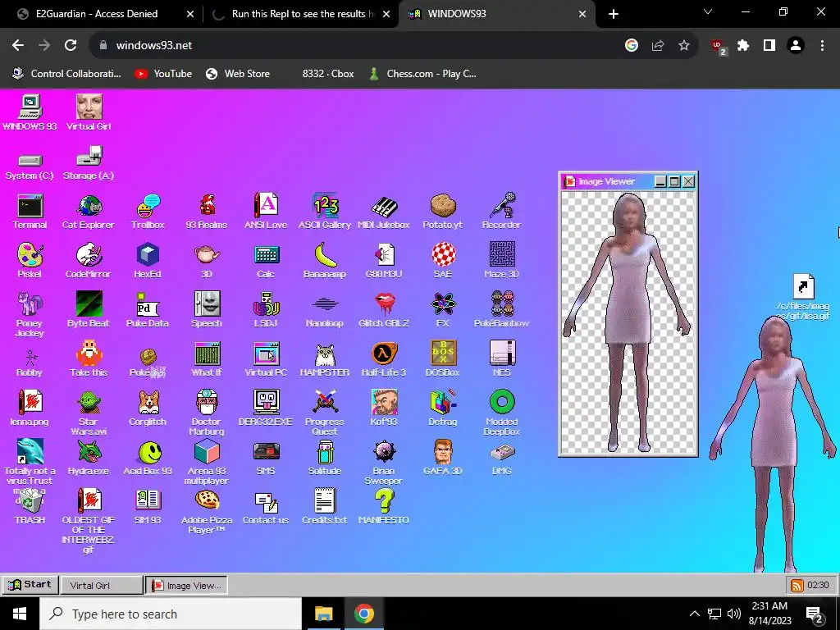Open Maze 3D icon

click(501, 260)
